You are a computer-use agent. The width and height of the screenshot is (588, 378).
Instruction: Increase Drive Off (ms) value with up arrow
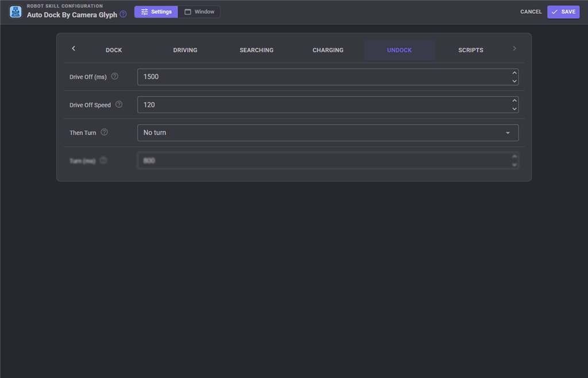tap(514, 73)
